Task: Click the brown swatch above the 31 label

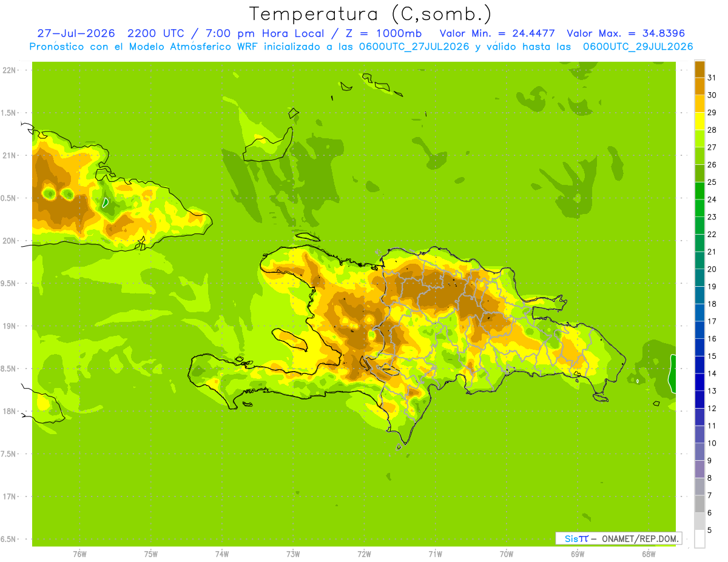Action: tap(699, 69)
